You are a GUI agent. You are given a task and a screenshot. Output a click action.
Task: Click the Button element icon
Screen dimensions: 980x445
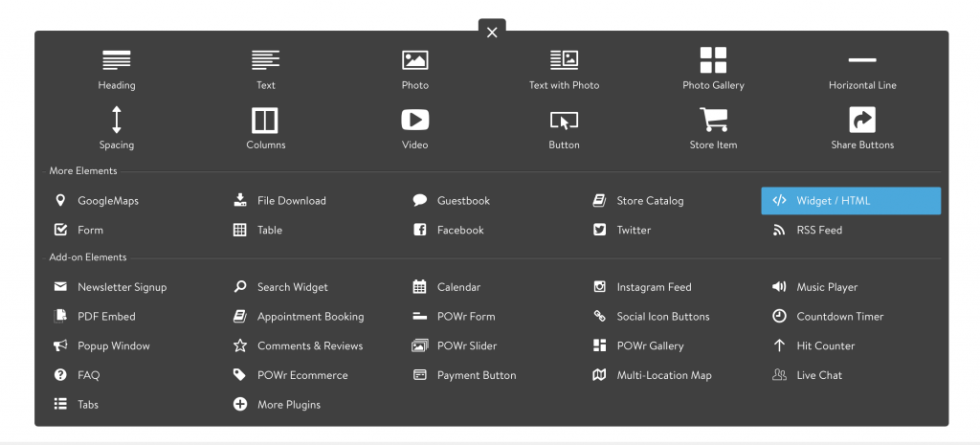[564, 121]
